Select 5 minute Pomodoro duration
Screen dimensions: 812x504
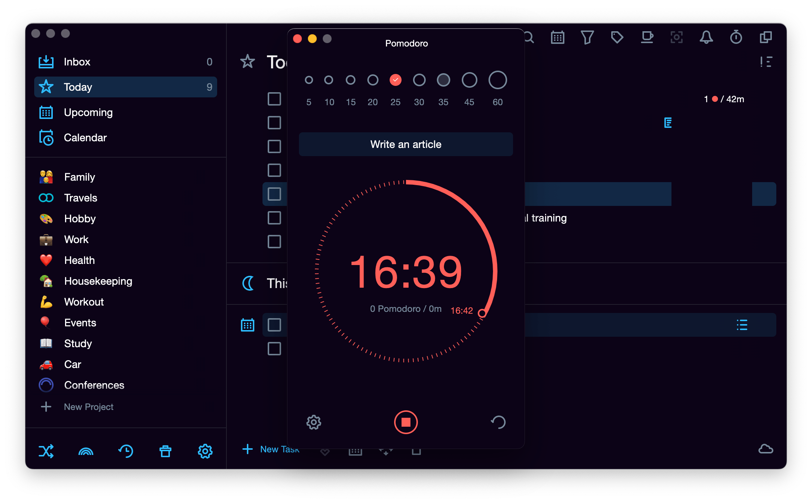[309, 80]
